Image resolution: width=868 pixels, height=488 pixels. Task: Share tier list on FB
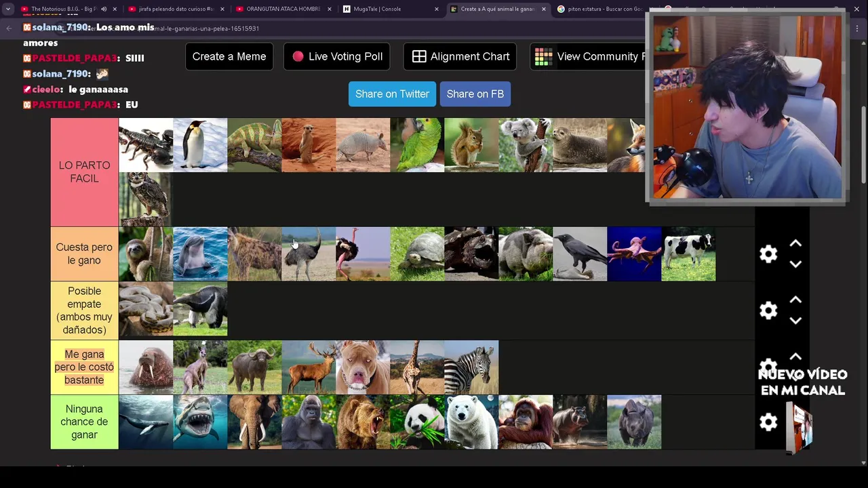(475, 94)
